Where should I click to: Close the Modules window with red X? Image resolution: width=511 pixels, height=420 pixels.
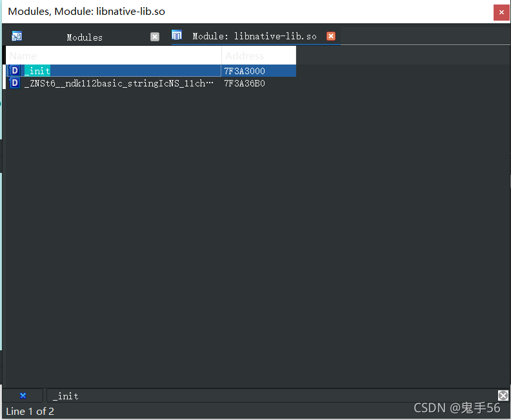[501, 12]
